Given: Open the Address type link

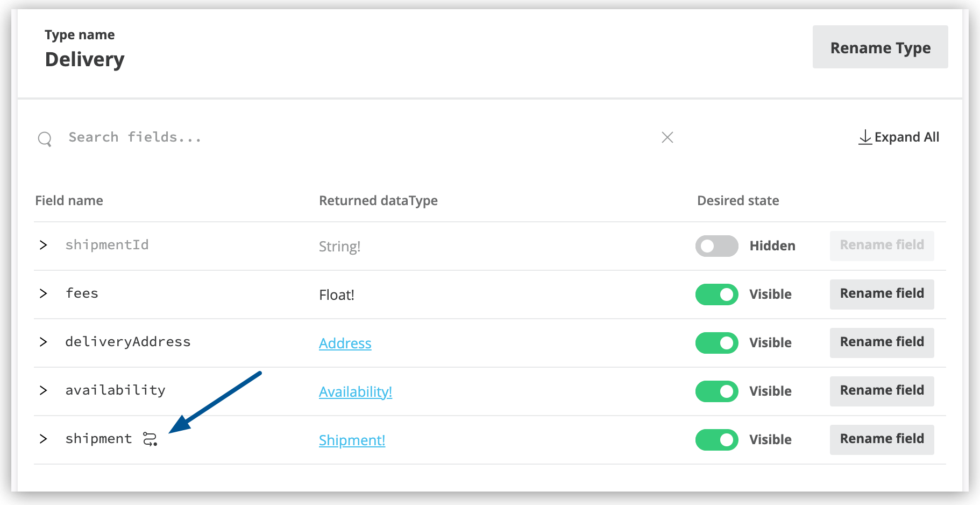Looking at the screenshot, I should 345,343.
